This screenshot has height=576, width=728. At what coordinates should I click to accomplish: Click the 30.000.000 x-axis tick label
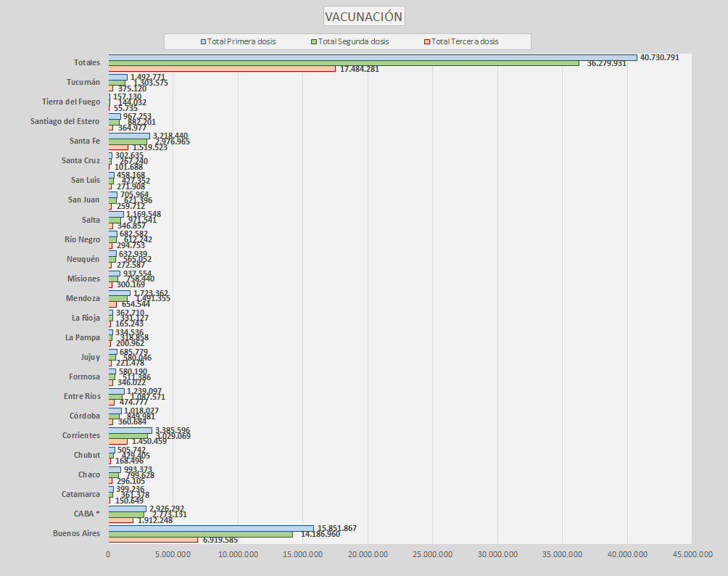[497, 554]
